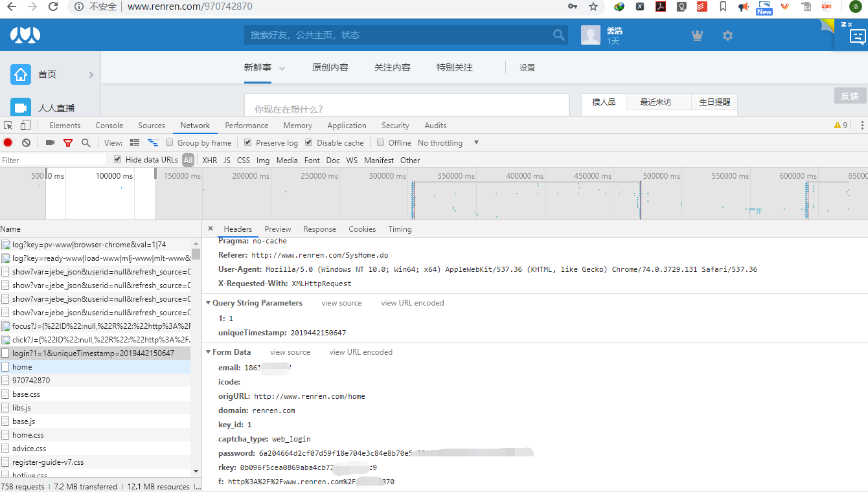This screenshot has height=492, width=868.
Task: Collapse the Query String Parameters section
Action: point(208,303)
